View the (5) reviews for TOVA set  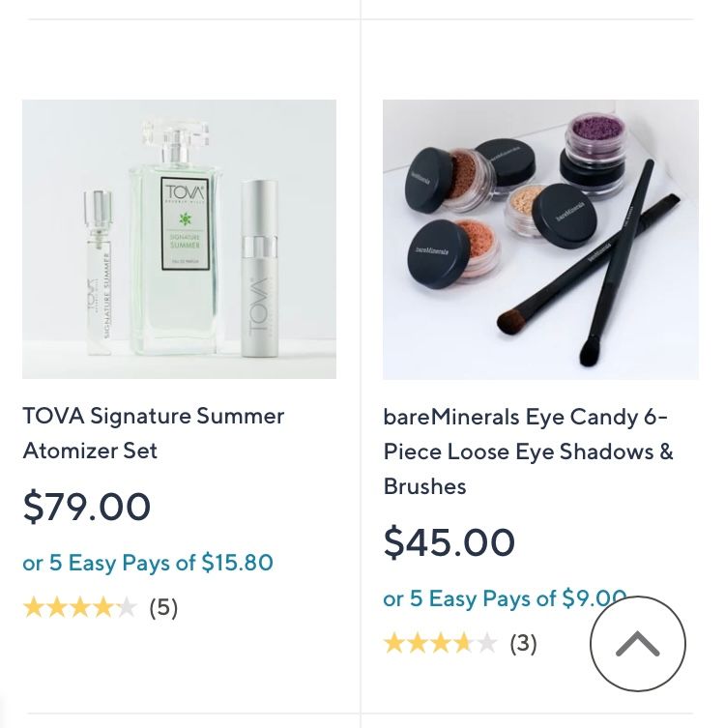click(x=163, y=607)
